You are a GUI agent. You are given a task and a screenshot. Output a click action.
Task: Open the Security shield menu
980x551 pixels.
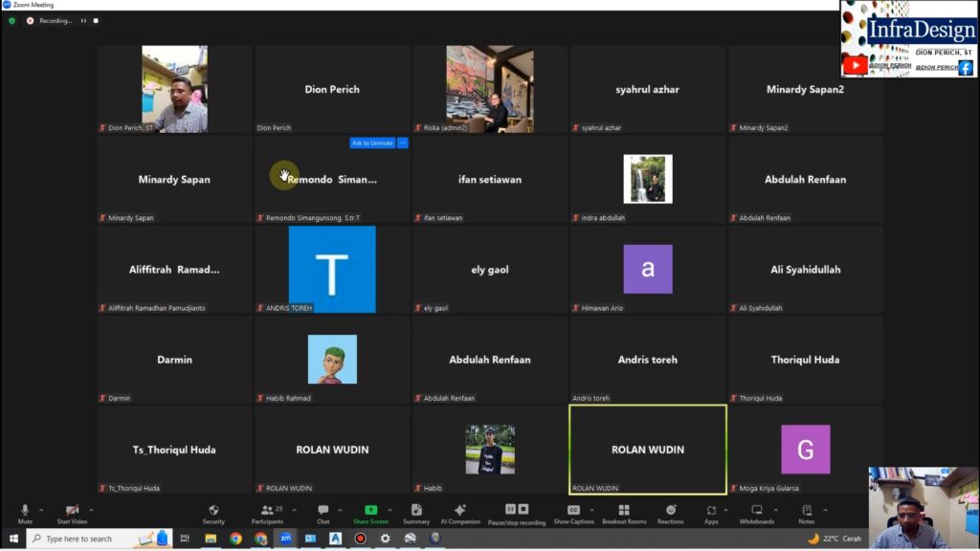click(213, 511)
